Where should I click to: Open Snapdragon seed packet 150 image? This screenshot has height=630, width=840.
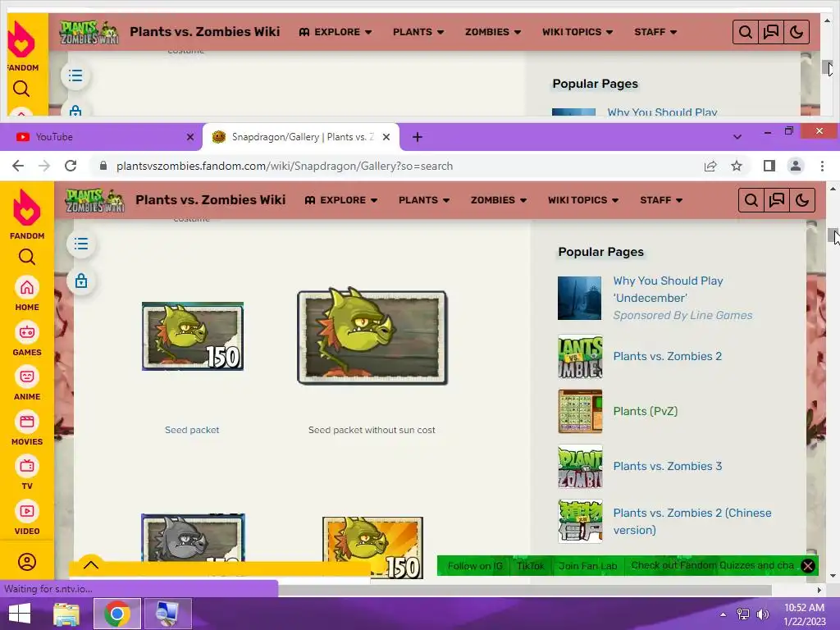coord(193,336)
